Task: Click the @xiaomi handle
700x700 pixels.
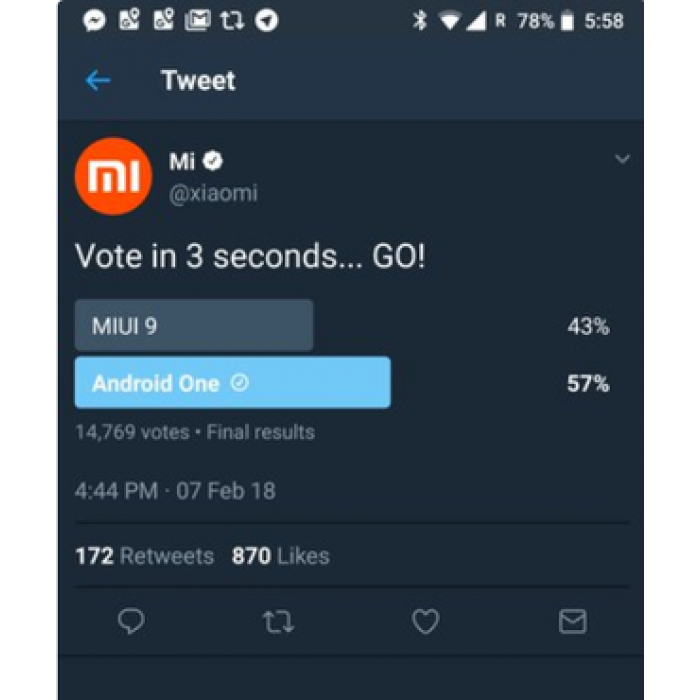Action: [x=213, y=193]
